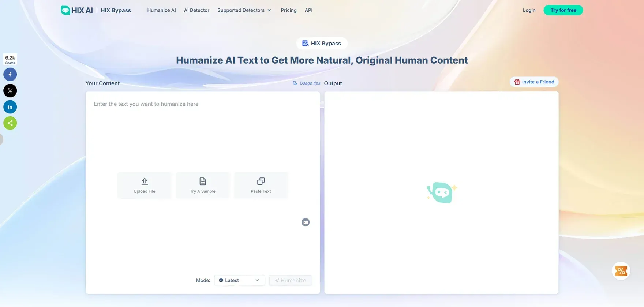Open the discount coupon percent icon
644x307 pixels.
[x=621, y=271]
